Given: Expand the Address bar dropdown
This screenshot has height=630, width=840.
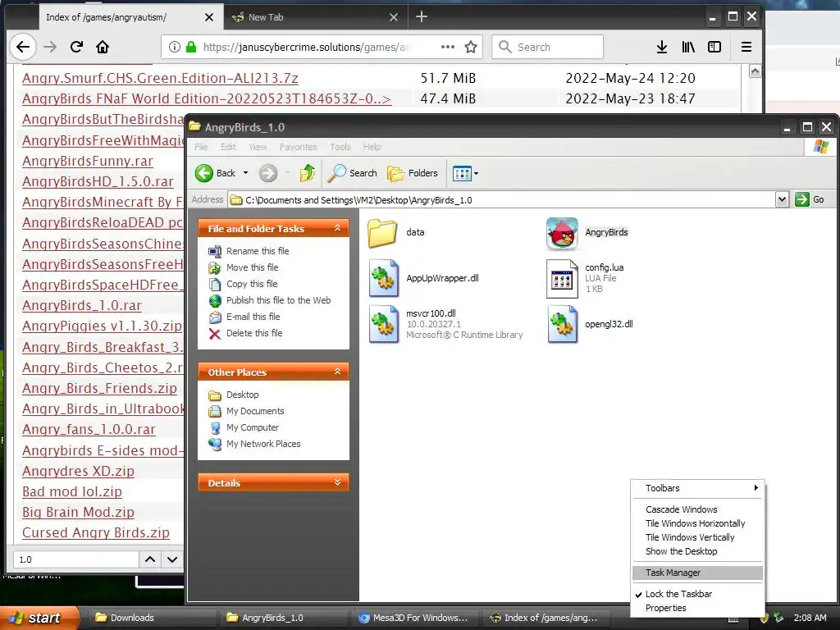Looking at the screenshot, I should [782, 200].
